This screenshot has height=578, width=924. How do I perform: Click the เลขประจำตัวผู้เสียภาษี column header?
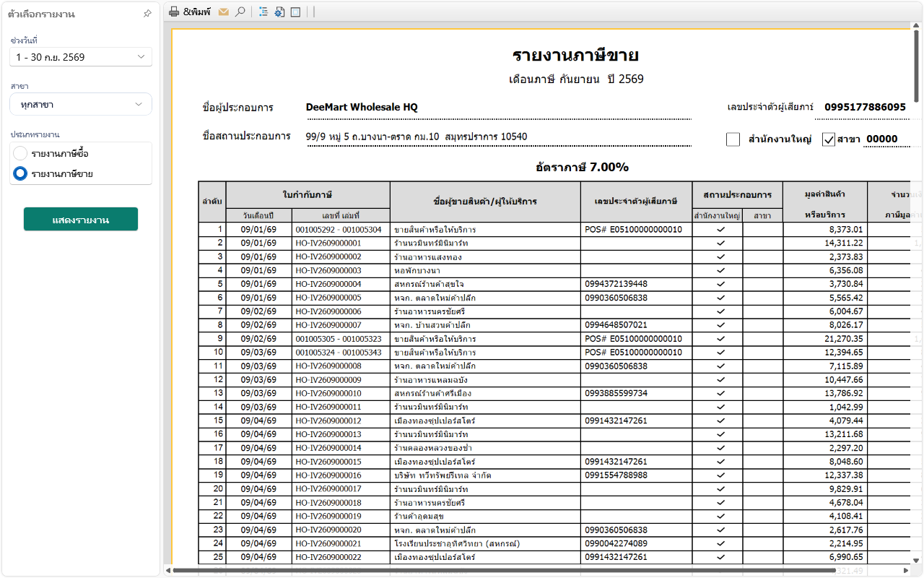coord(636,202)
